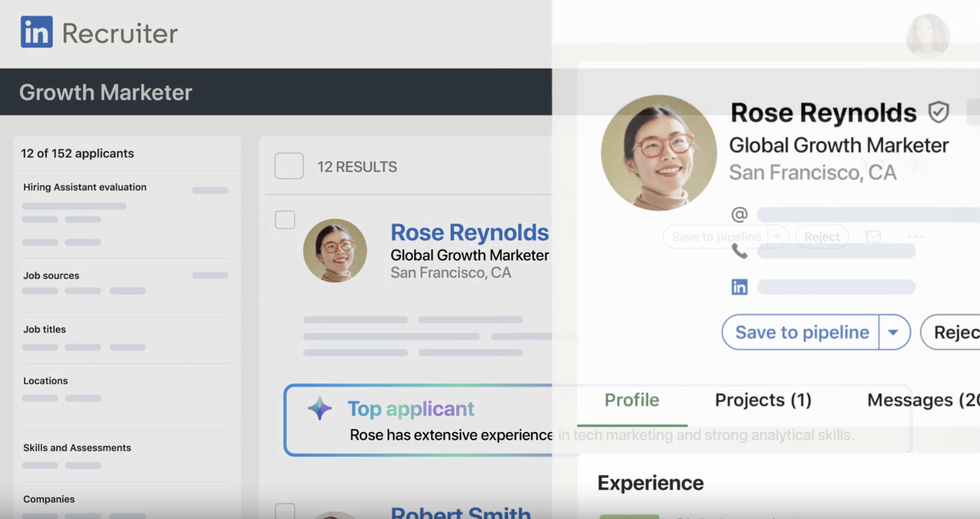Expand the Locations filter
980x519 pixels.
(46, 380)
